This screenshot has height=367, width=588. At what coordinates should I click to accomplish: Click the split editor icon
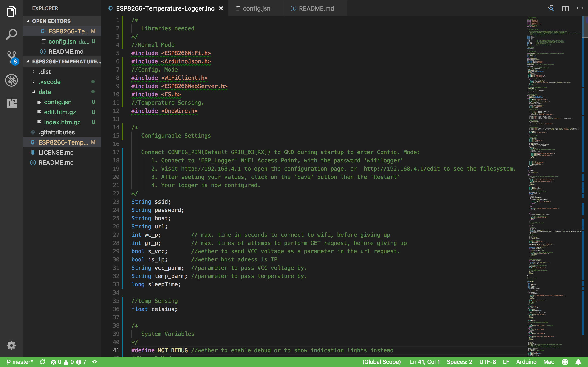pos(565,8)
